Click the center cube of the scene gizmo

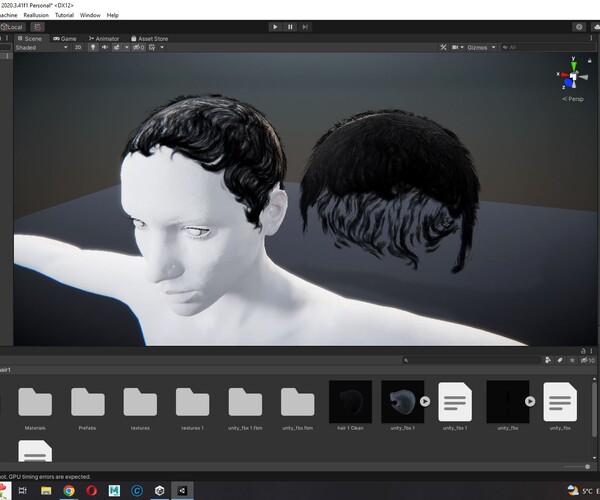coord(573,77)
